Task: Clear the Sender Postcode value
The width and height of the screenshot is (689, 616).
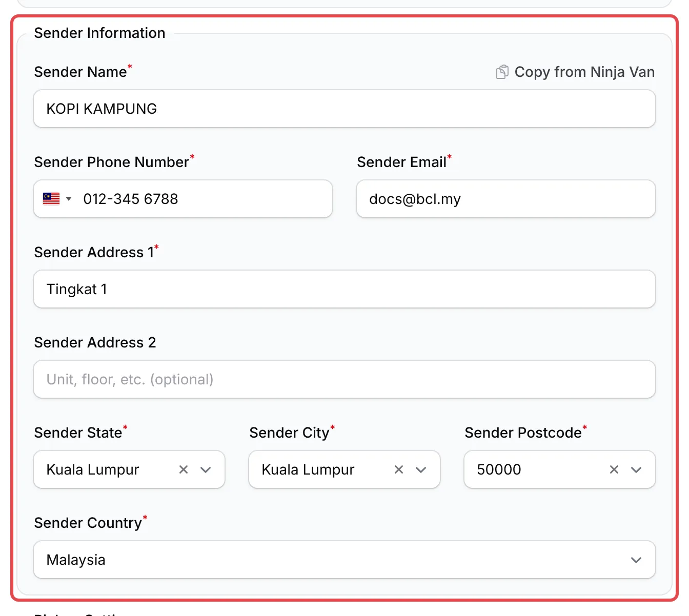Action: point(614,469)
